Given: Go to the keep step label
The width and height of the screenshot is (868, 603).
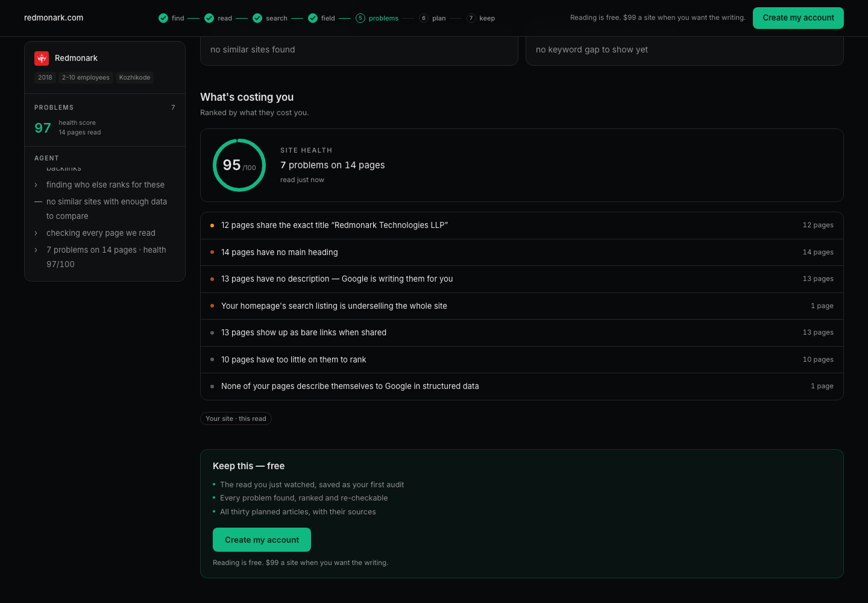Looking at the screenshot, I should point(487,18).
